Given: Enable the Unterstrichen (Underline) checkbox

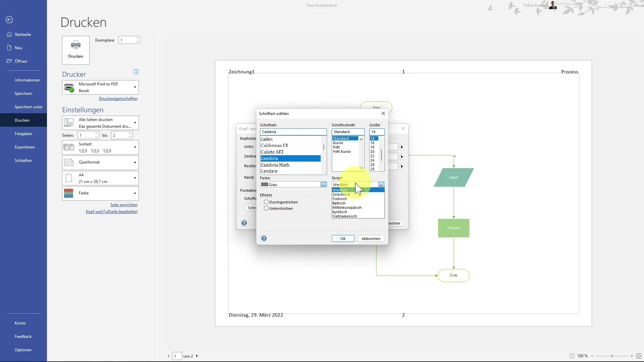Looking at the screenshot, I should 267,208.
